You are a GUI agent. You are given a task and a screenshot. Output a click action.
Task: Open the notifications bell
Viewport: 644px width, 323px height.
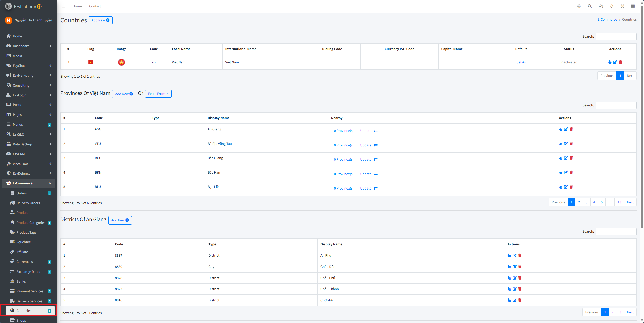[x=612, y=6]
